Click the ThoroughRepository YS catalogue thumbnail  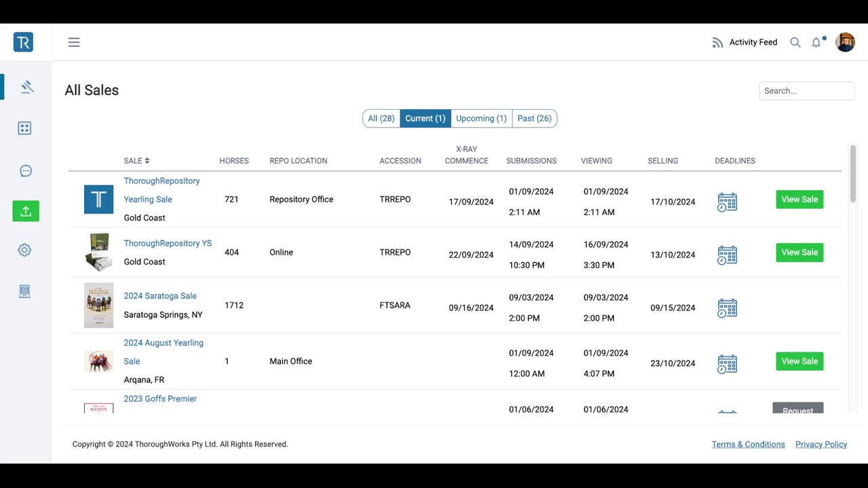tap(98, 252)
